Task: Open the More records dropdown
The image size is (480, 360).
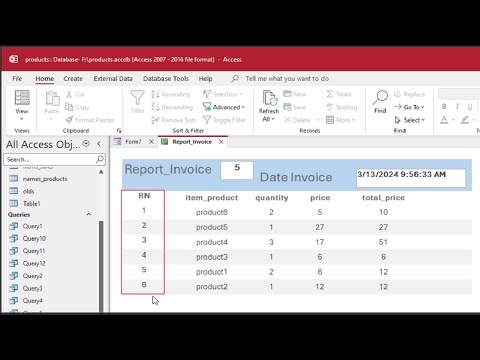Action: point(341,120)
